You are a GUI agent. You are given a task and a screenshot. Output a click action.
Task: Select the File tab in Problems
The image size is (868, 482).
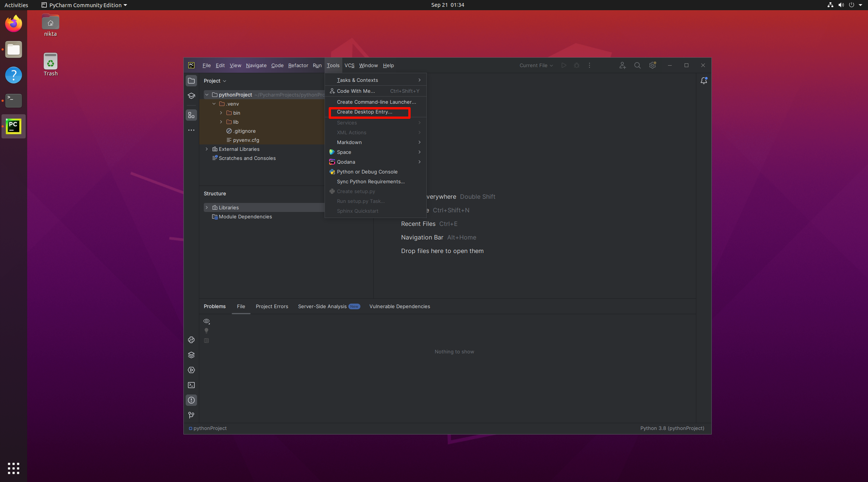pyautogui.click(x=241, y=306)
